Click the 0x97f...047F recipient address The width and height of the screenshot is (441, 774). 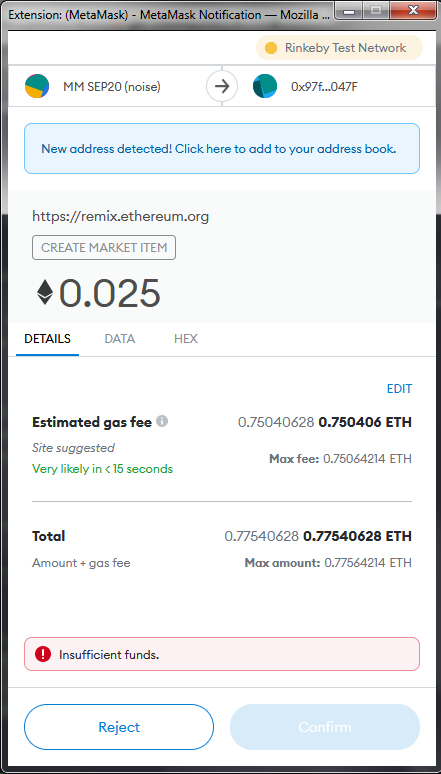click(x=324, y=87)
